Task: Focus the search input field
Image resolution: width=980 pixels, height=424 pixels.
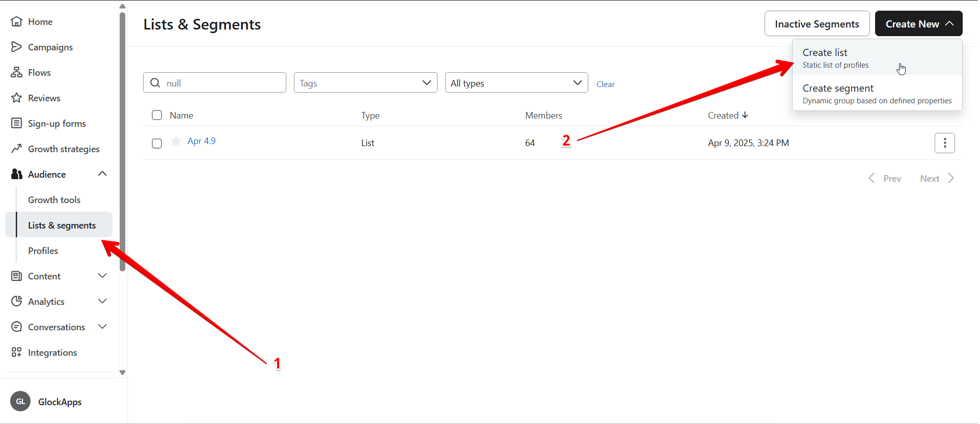Action: point(214,82)
